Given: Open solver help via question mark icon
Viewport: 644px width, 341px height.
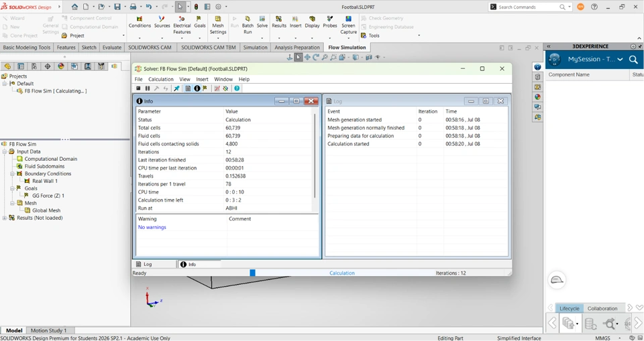Looking at the screenshot, I should click(237, 88).
